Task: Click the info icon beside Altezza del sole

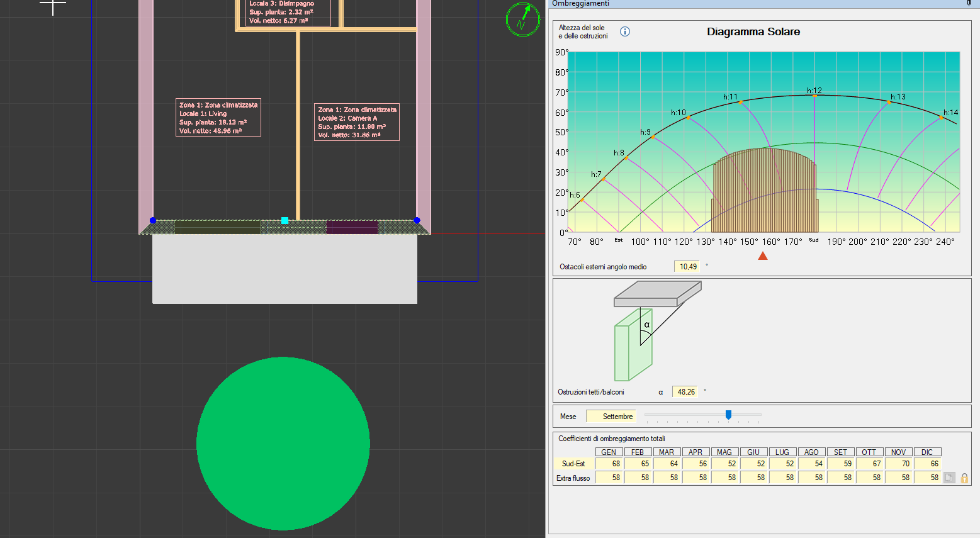Action: click(625, 31)
